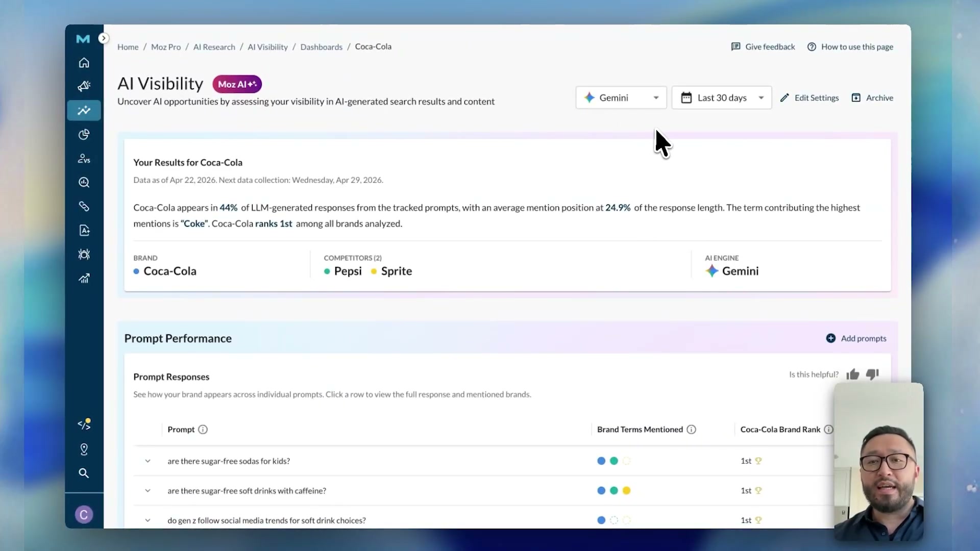The height and width of the screenshot is (551, 980).
Task: Click the Moz logo in sidebar
Action: (83, 39)
